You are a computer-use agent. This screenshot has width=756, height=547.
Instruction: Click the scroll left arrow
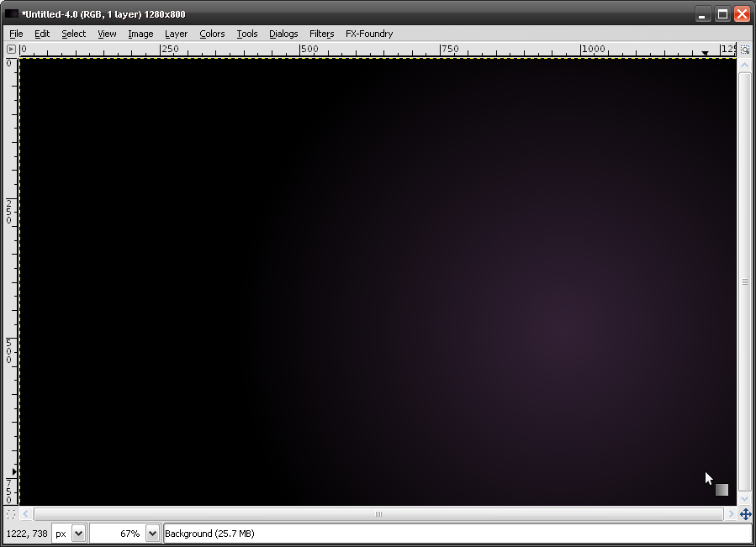(25, 514)
